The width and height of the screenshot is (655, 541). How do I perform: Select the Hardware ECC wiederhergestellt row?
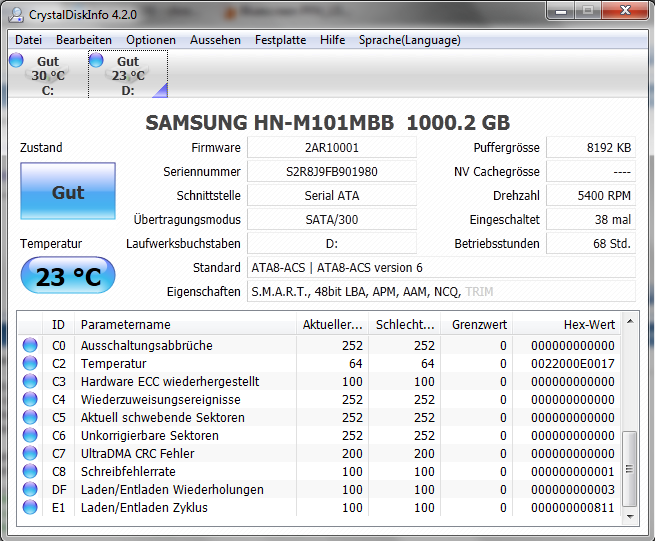(x=319, y=381)
